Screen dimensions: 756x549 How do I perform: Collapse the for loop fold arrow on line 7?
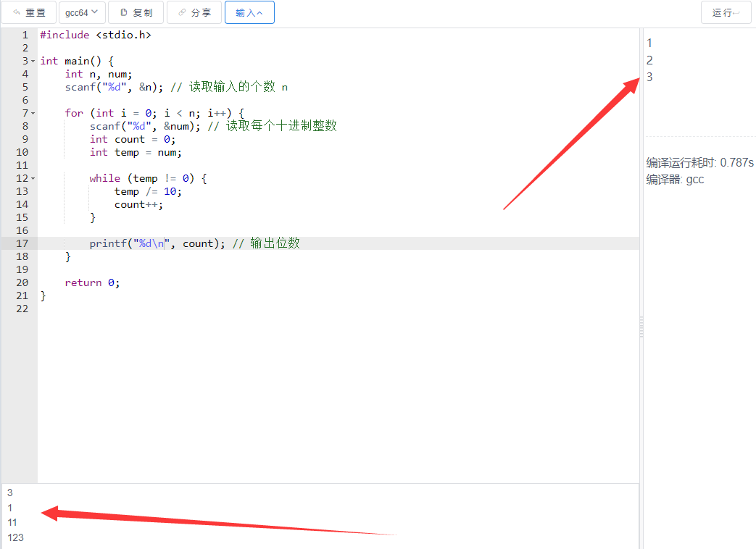click(x=33, y=113)
